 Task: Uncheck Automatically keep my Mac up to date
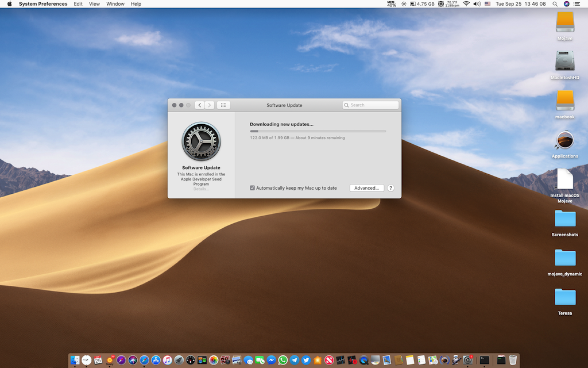[253, 188]
